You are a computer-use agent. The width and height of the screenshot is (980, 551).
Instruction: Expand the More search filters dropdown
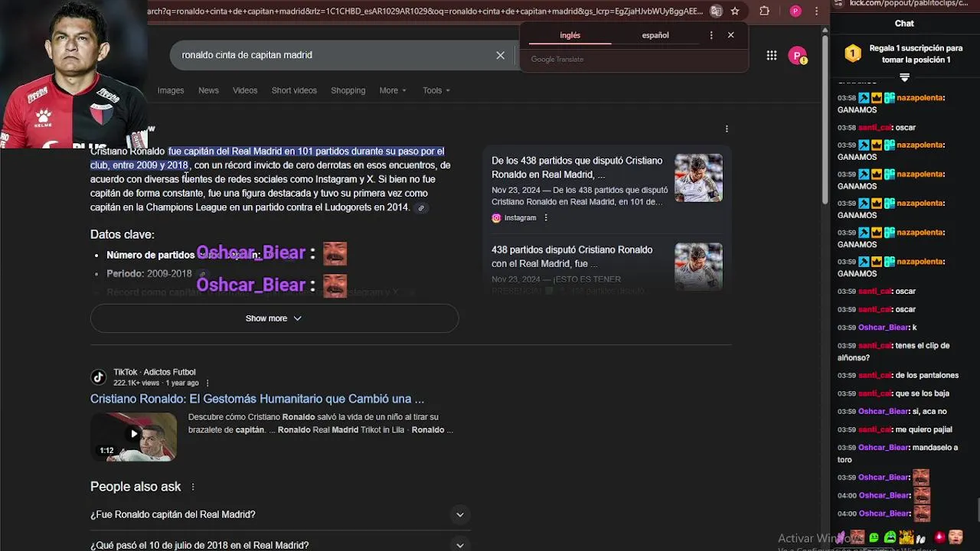393,90
